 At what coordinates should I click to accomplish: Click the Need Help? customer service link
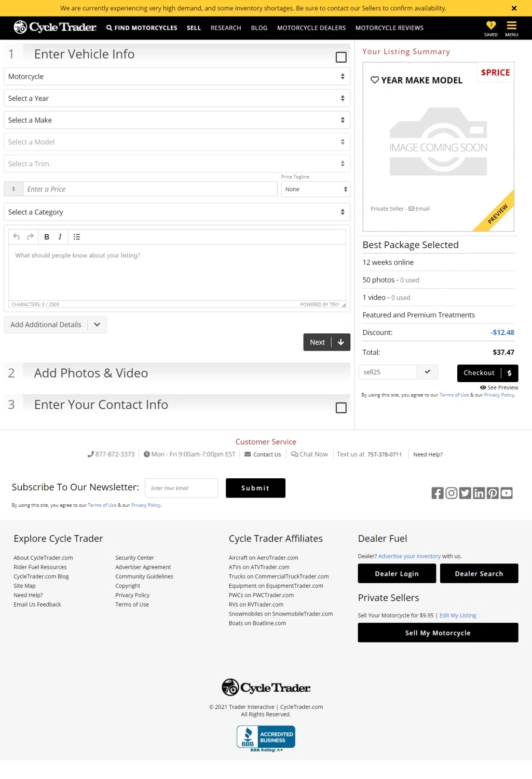pos(428,454)
